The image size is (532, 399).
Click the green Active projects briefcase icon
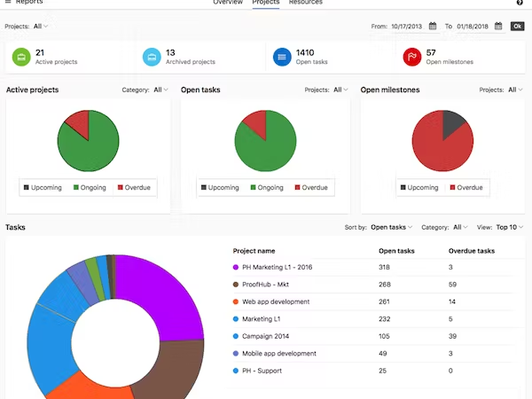[x=21, y=57]
